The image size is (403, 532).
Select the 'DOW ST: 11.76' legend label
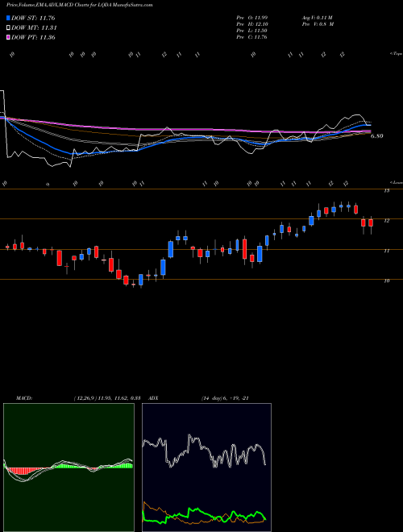coord(33,18)
